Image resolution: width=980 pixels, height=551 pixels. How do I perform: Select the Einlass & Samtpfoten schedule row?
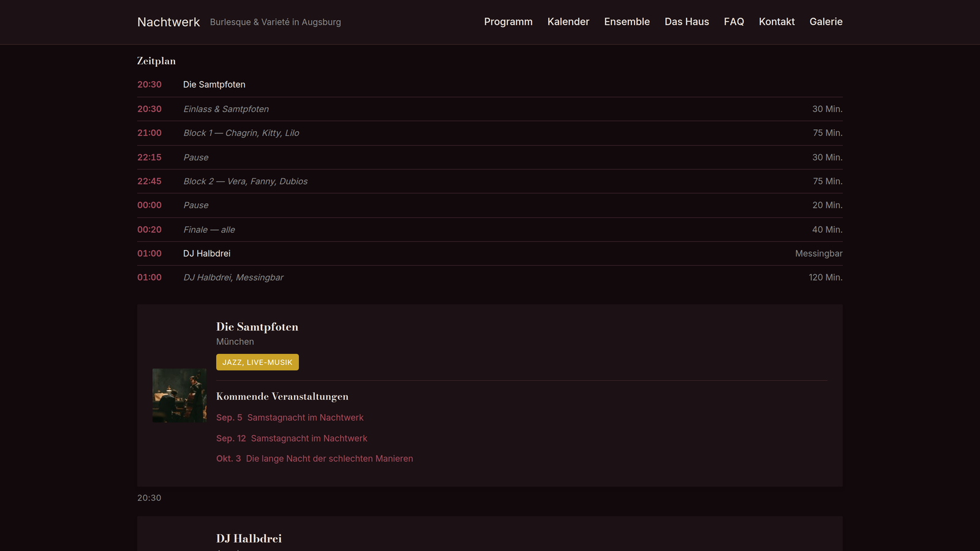pyautogui.click(x=490, y=109)
